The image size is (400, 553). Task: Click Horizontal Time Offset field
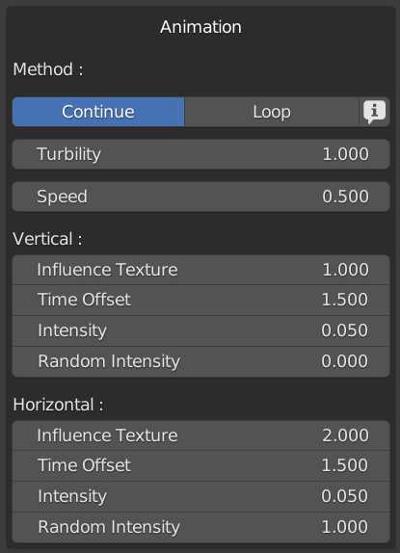click(201, 465)
